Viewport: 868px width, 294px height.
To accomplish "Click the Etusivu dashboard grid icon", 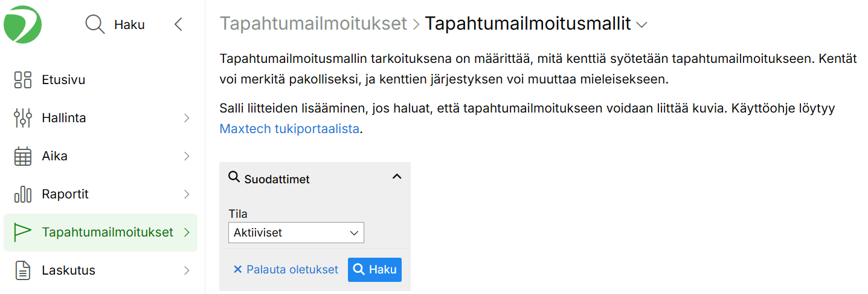I will [22, 80].
